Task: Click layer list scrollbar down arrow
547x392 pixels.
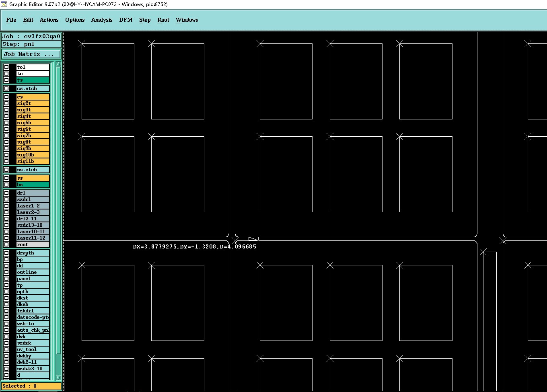Action: click(58, 378)
